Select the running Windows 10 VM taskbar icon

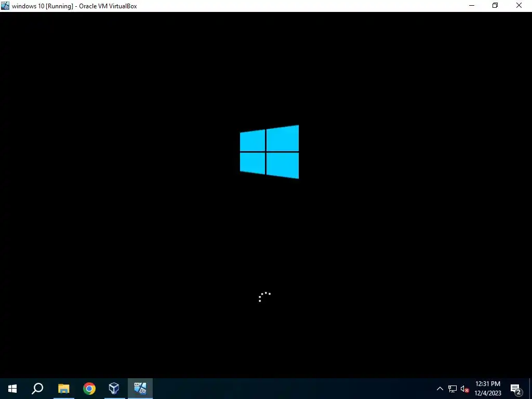point(140,389)
